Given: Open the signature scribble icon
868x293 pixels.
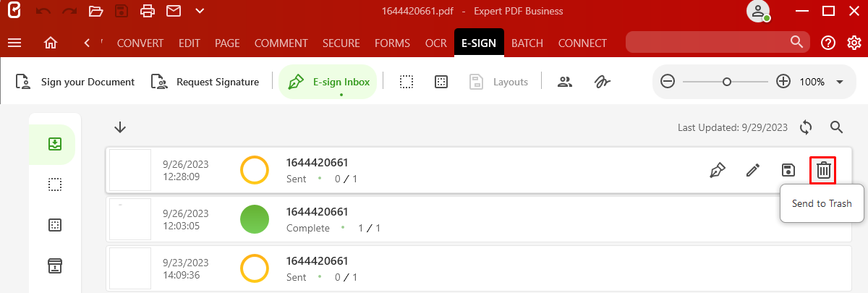Looking at the screenshot, I should 603,82.
